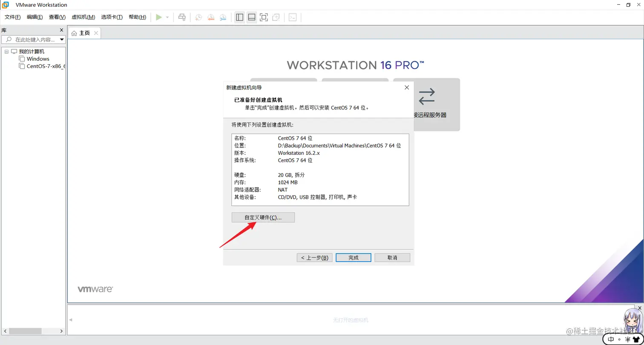Viewport: 644px width, 345px height.
Task: Click the library search input field
Action: tap(33, 40)
